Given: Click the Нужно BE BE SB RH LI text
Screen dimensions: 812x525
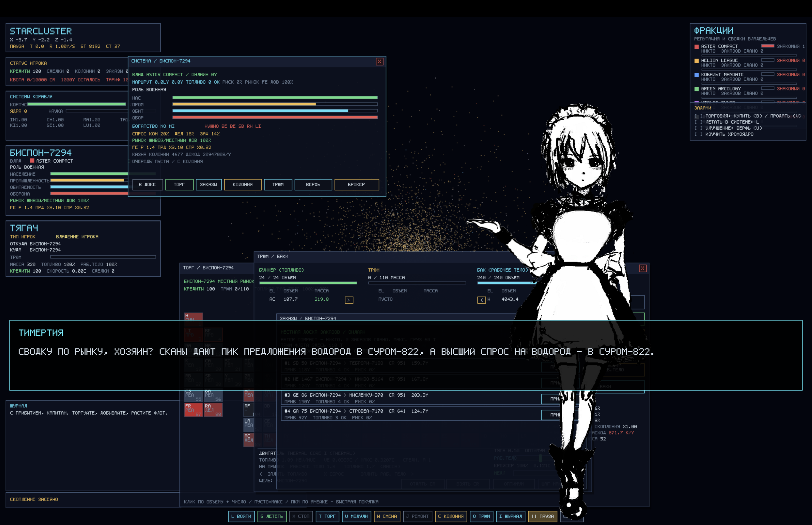Looking at the screenshot, I should (x=233, y=126).
